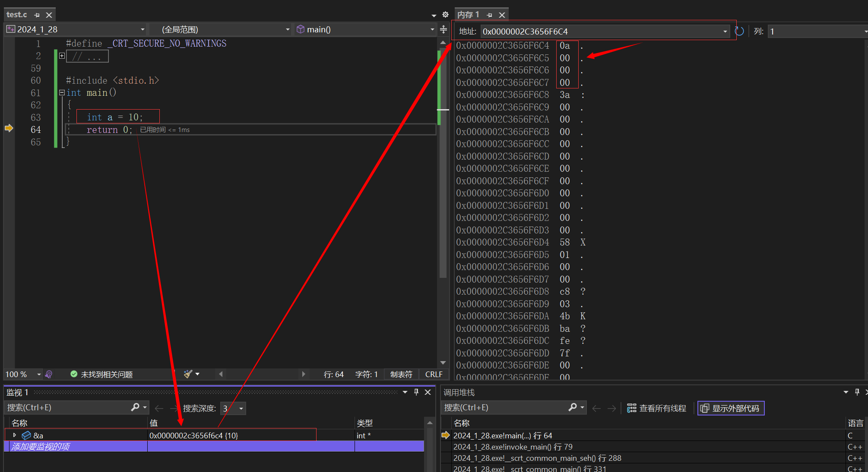Viewport: 868px width, 472px height.
Task: Expand the &a watch item
Action: pos(14,435)
